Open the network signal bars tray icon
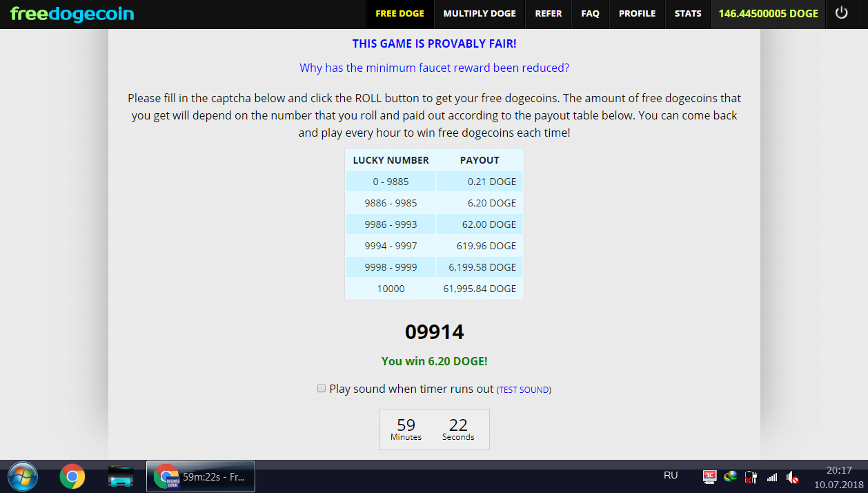Image resolution: width=868 pixels, height=493 pixels. [x=772, y=476]
